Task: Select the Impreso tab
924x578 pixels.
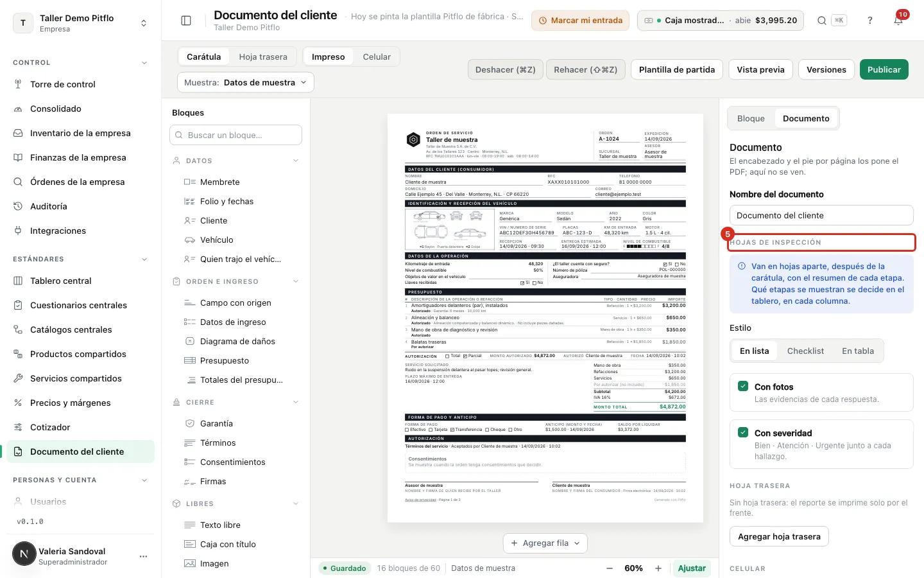Action: tap(329, 57)
